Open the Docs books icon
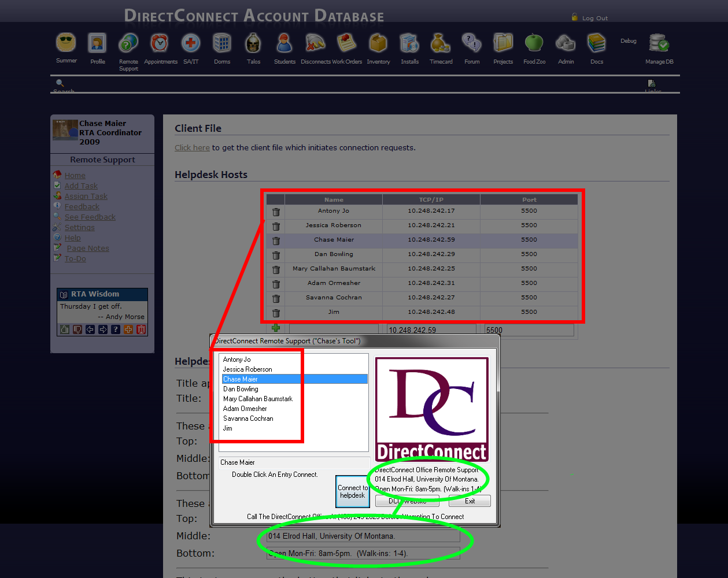This screenshot has width=728, height=578. [597, 43]
